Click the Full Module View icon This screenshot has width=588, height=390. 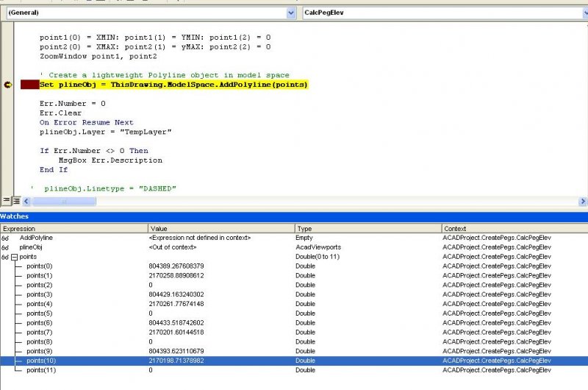tap(16, 201)
